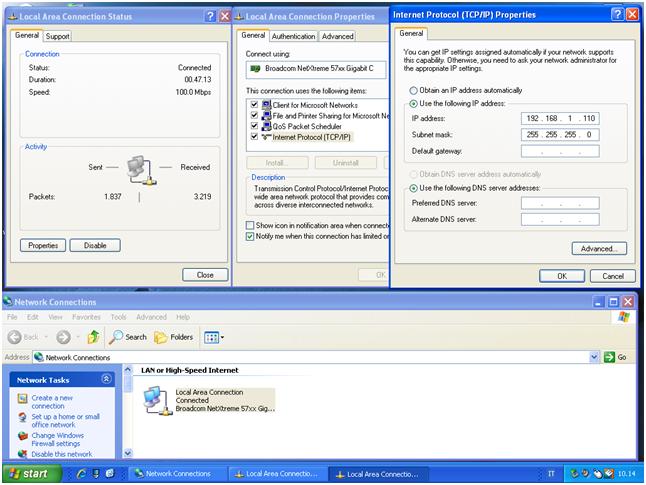Click Network Connections taskbar button
646x485 pixels.
tap(178, 474)
